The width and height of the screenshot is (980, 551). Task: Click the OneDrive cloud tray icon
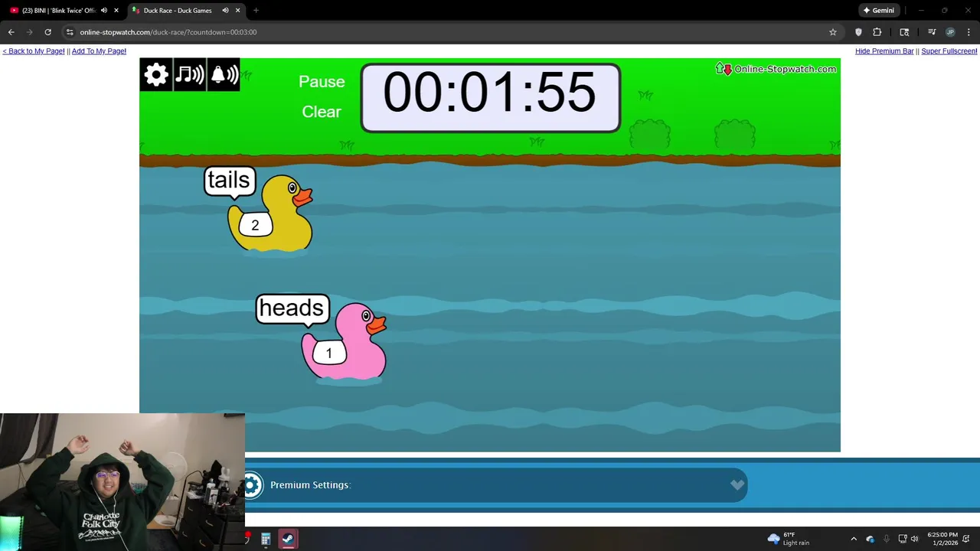[x=871, y=539]
